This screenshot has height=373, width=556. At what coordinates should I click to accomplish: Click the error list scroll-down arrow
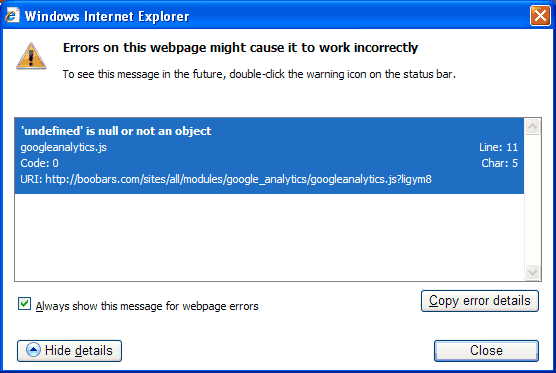coord(532,272)
